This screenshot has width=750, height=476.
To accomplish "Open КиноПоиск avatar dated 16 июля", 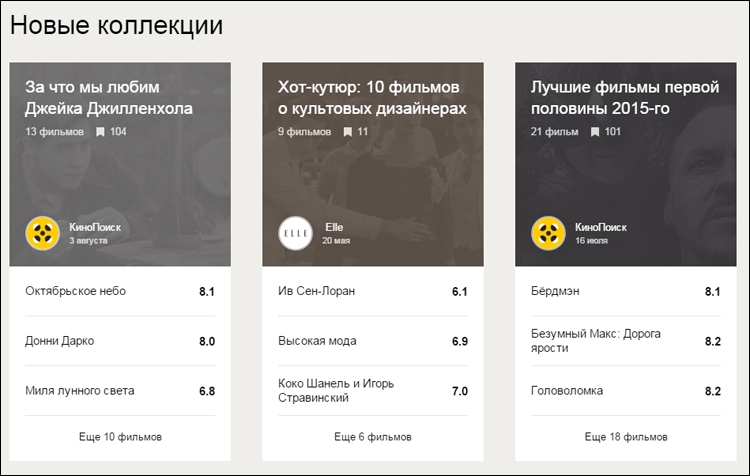I will 548,233.
